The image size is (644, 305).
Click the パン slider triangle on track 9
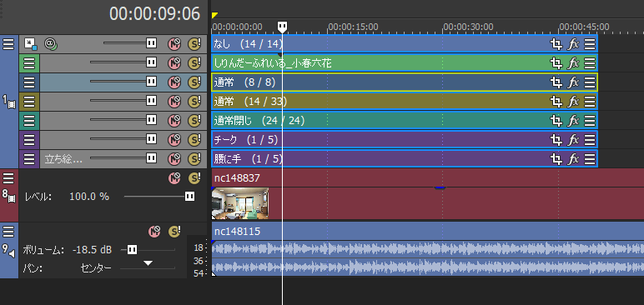tap(148, 263)
